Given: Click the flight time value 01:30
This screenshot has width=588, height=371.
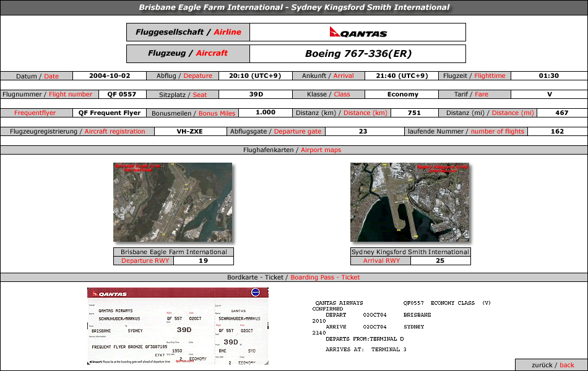Looking at the screenshot, I should tap(548, 75).
